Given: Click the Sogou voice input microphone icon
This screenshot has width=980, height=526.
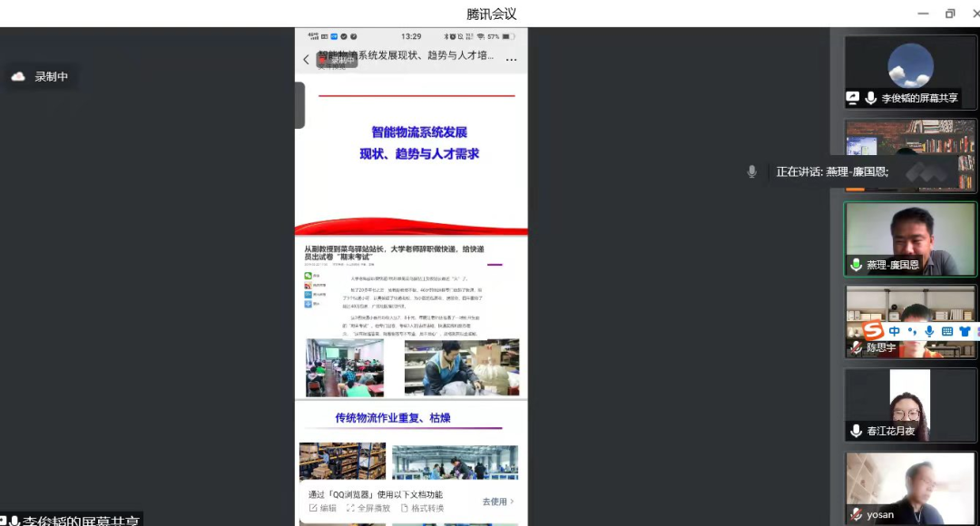Looking at the screenshot, I should (x=927, y=331).
